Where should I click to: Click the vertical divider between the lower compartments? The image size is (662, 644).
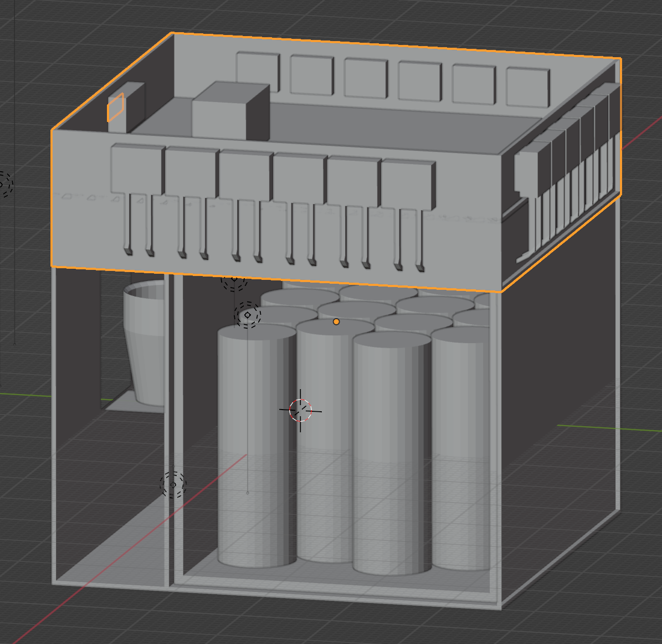[171, 432]
